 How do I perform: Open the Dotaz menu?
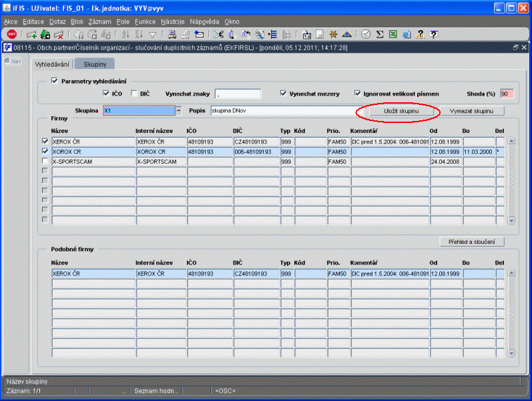(57, 22)
